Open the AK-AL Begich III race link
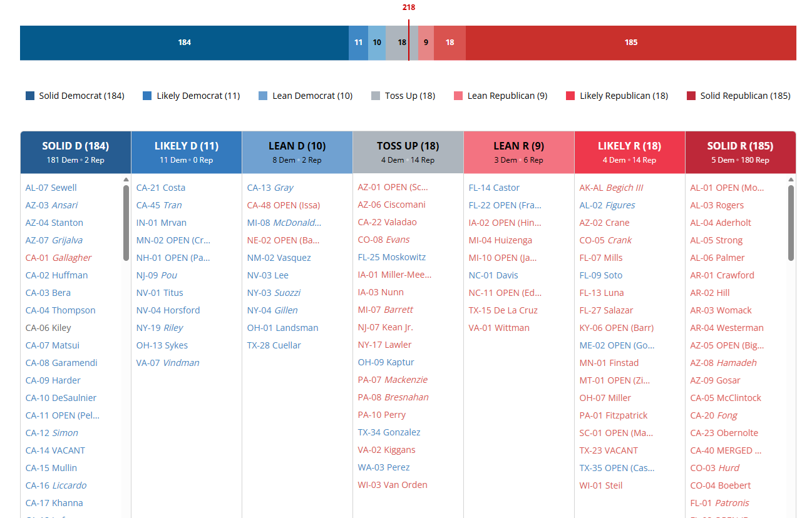The width and height of the screenshot is (812, 518). [x=612, y=188]
